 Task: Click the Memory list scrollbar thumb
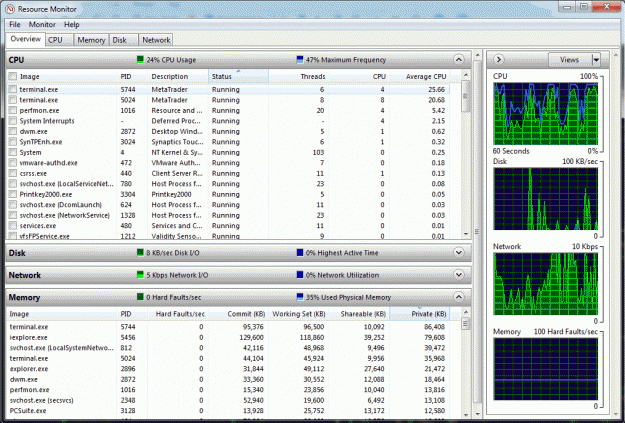[x=466, y=324]
